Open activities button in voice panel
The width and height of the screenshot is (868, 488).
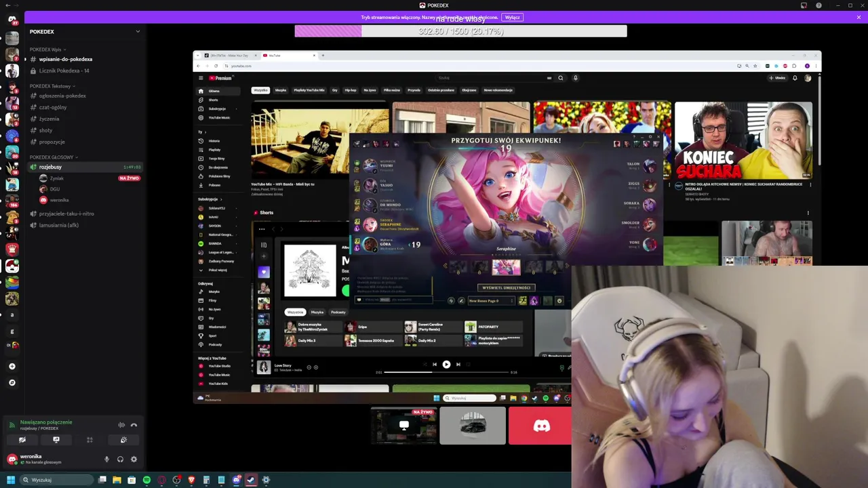[90, 440]
